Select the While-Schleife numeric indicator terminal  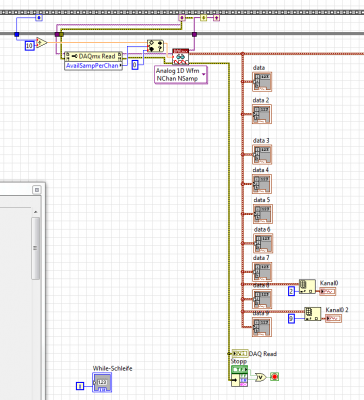(102, 382)
